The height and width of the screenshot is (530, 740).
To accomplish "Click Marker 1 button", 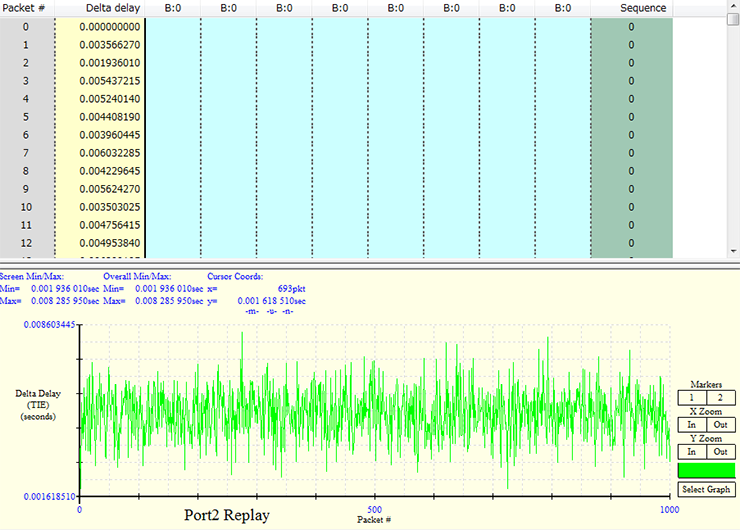I will click(692, 397).
